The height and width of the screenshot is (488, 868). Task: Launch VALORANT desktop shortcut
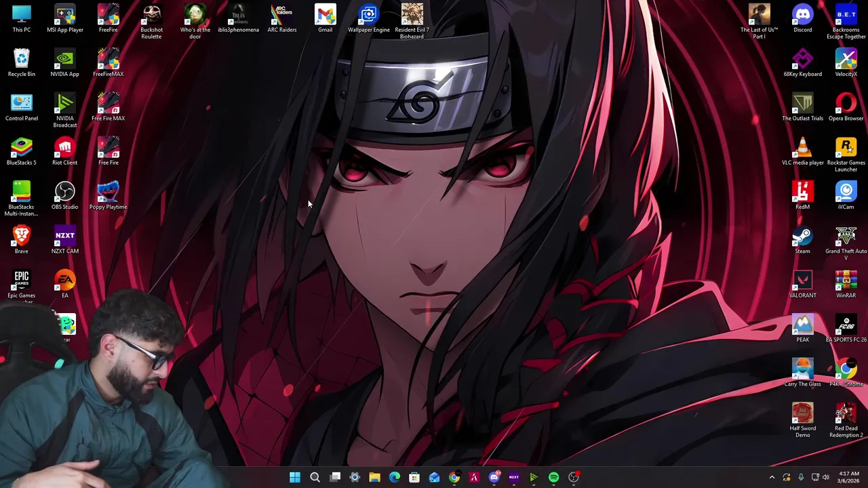[x=803, y=284]
